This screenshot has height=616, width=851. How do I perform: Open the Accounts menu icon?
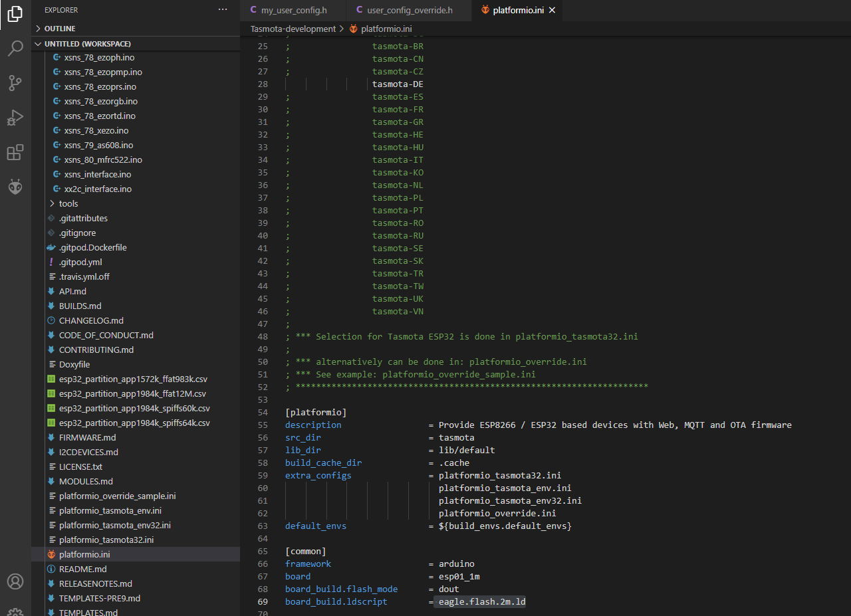15,581
